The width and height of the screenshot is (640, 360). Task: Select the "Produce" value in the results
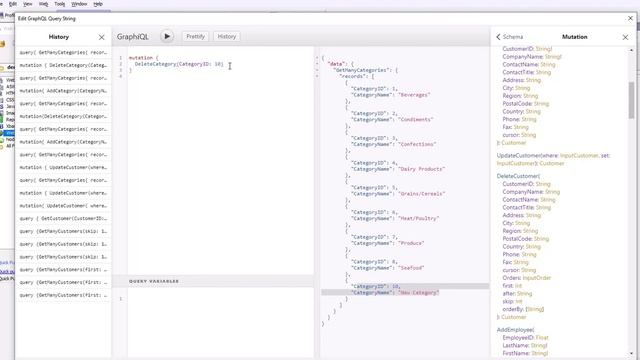click(411, 243)
